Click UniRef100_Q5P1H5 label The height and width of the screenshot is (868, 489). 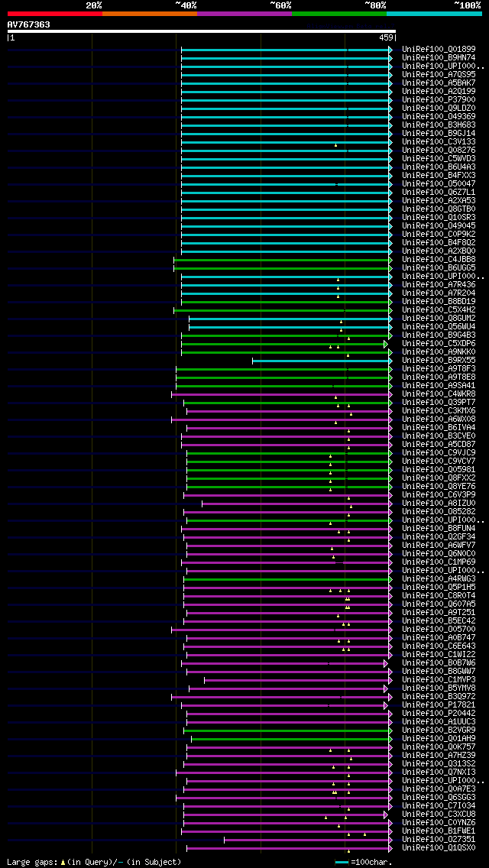pos(439,587)
